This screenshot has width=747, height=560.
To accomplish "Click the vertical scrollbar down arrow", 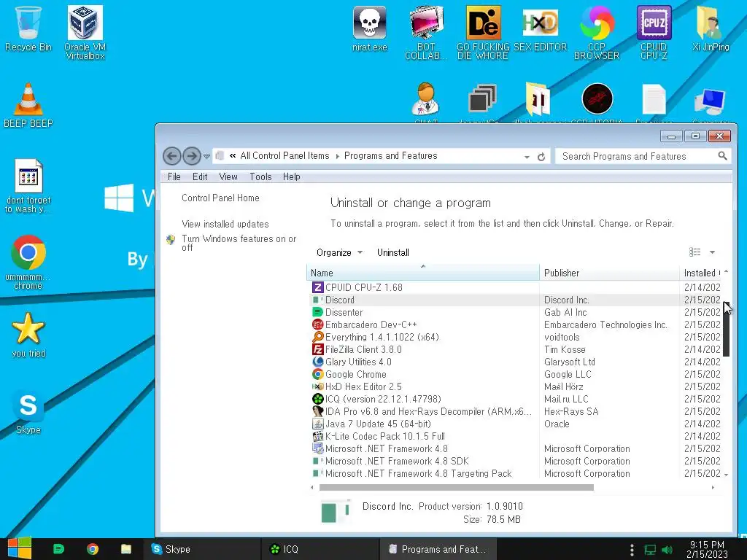I will point(726,475).
